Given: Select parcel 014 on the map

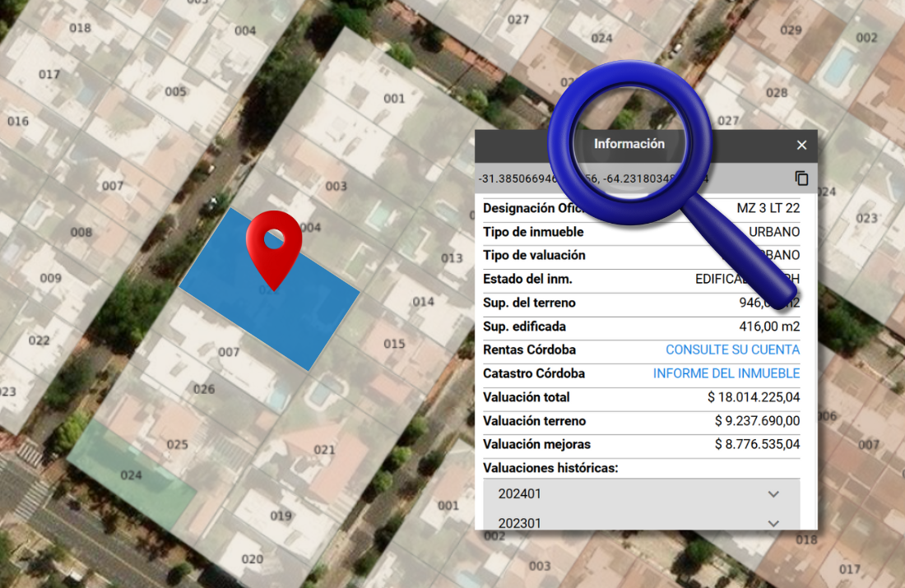Looking at the screenshot, I should pos(423,301).
